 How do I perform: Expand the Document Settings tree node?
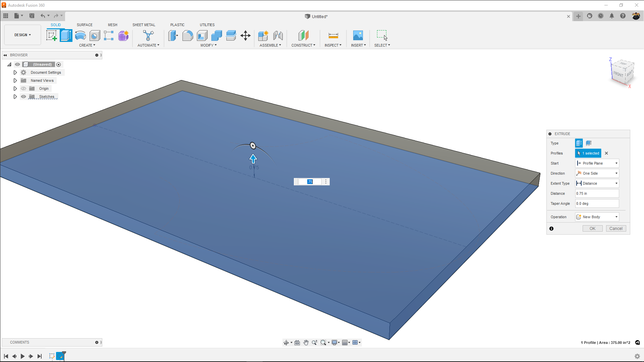(x=15, y=72)
